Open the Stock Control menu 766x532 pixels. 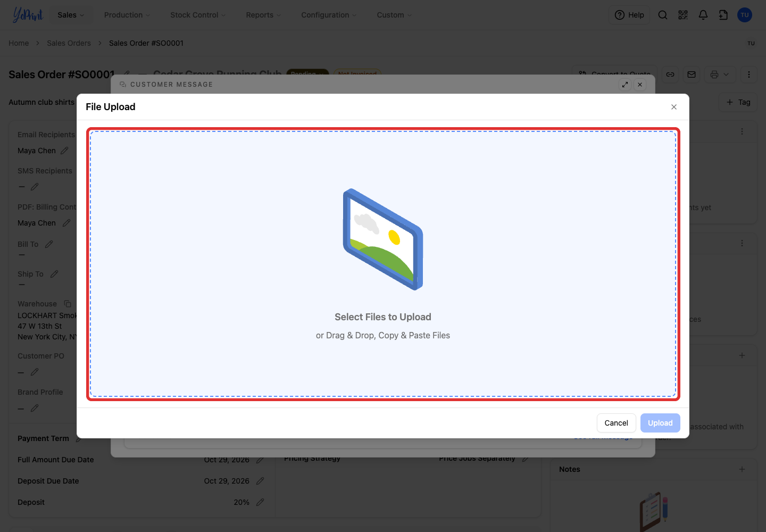(x=198, y=15)
